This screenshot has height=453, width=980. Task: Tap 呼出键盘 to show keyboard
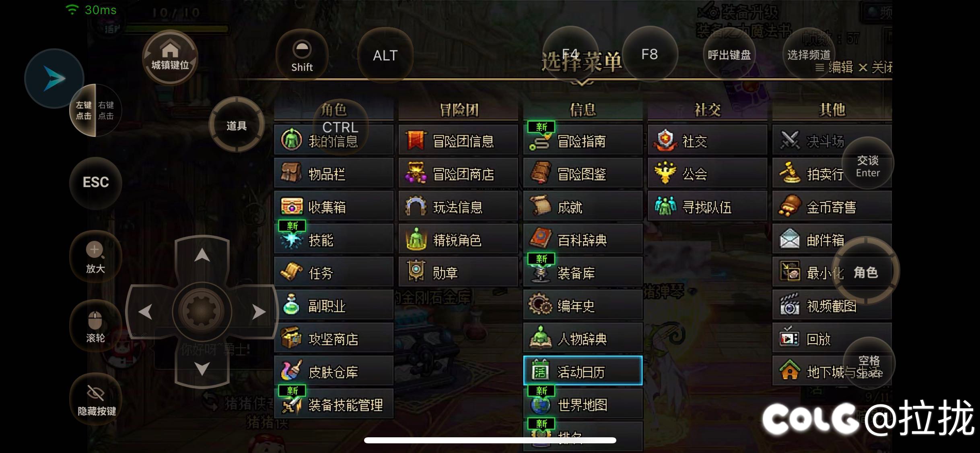coord(729,54)
